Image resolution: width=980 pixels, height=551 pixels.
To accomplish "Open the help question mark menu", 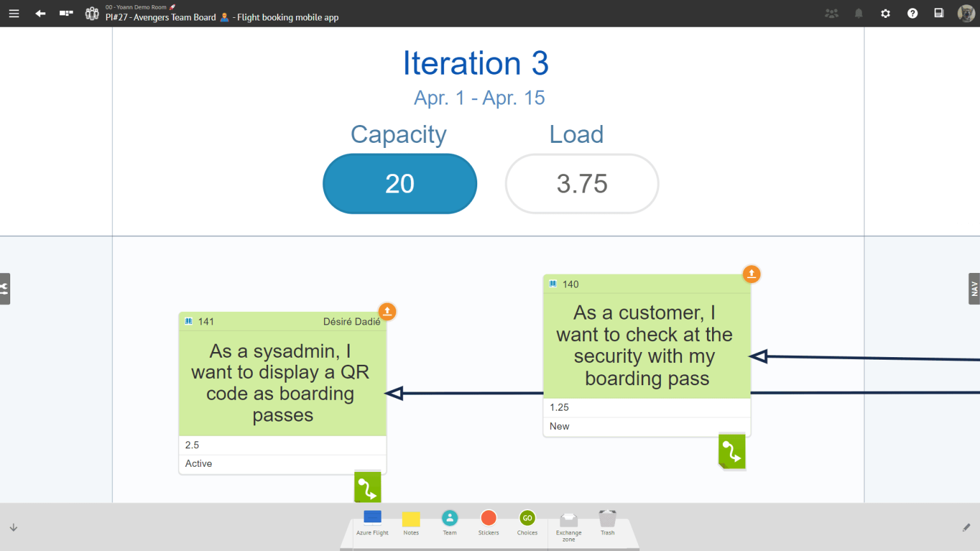I will point(912,13).
